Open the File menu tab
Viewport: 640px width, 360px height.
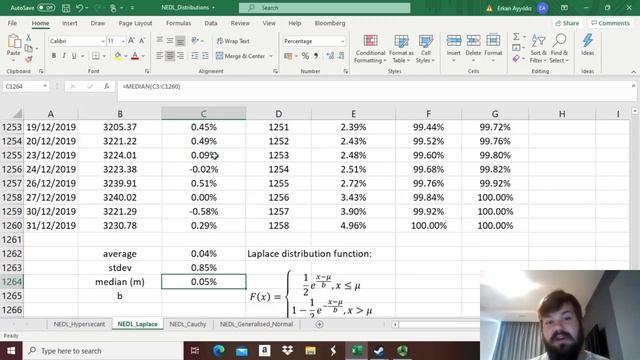click(12, 23)
